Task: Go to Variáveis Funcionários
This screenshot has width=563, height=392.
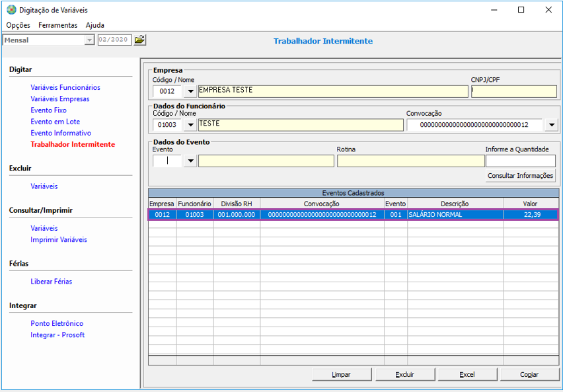Action: [x=65, y=87]
